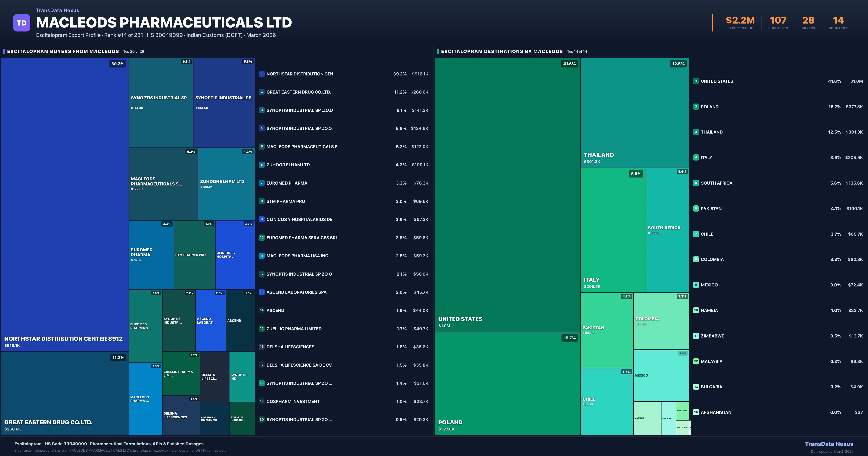Open the Colombia row in the destinations list
Viewport: 868px width, 456px height.
712,259
